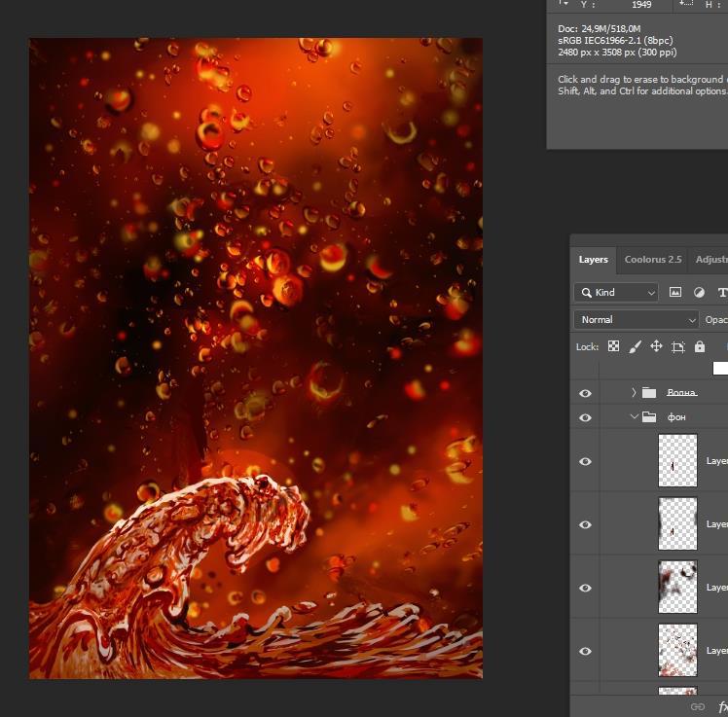Click the prevent artboard auto-nesting lock icon
Viewport: 728px width, 717px height.
tap(678, 346)
